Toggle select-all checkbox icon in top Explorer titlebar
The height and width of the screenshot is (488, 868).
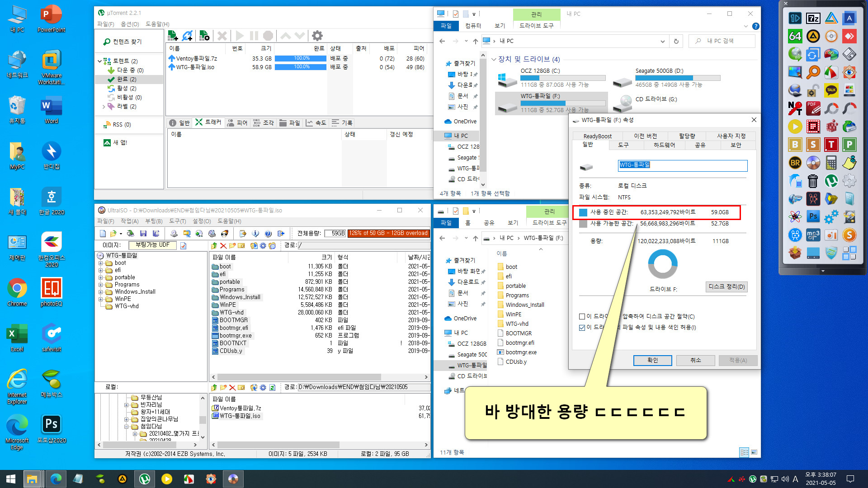[x=456, y=14]
